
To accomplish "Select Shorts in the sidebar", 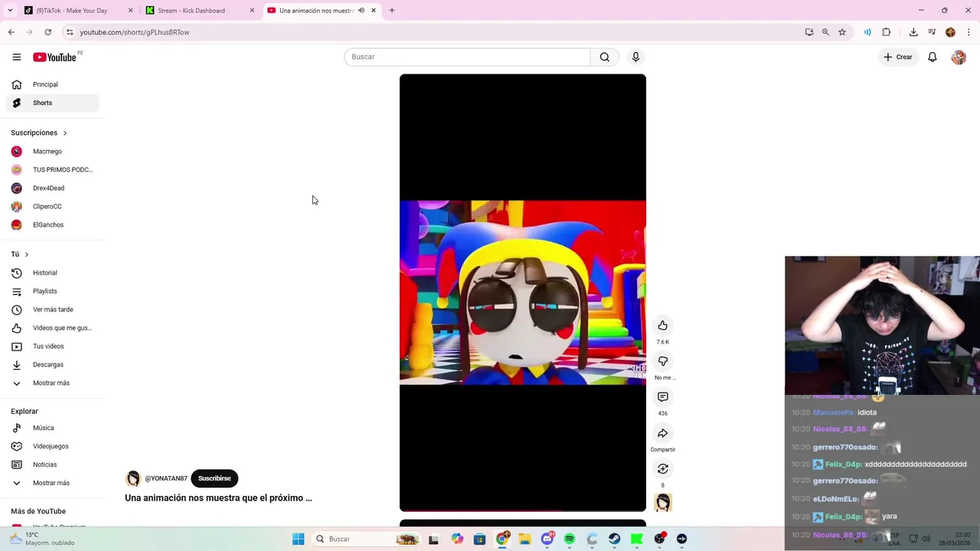I will [52, 103].
